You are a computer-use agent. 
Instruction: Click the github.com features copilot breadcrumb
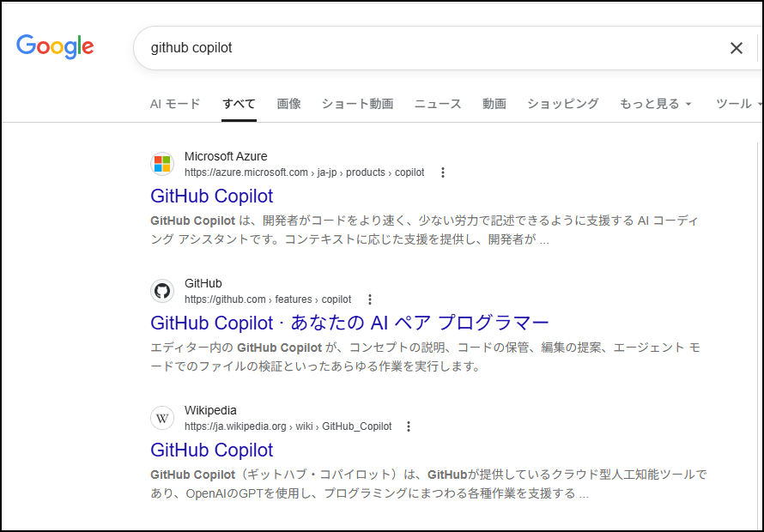click(x=268, y=299)
